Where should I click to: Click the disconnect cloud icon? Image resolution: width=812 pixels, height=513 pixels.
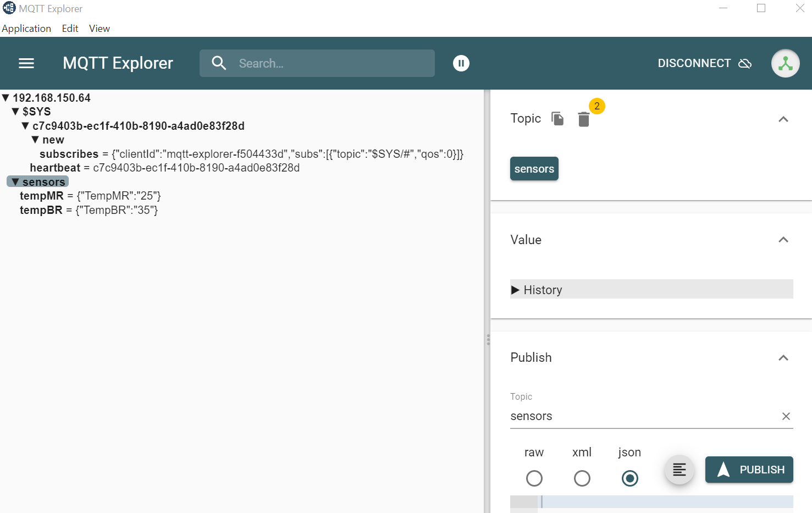(x=745, y=63)
